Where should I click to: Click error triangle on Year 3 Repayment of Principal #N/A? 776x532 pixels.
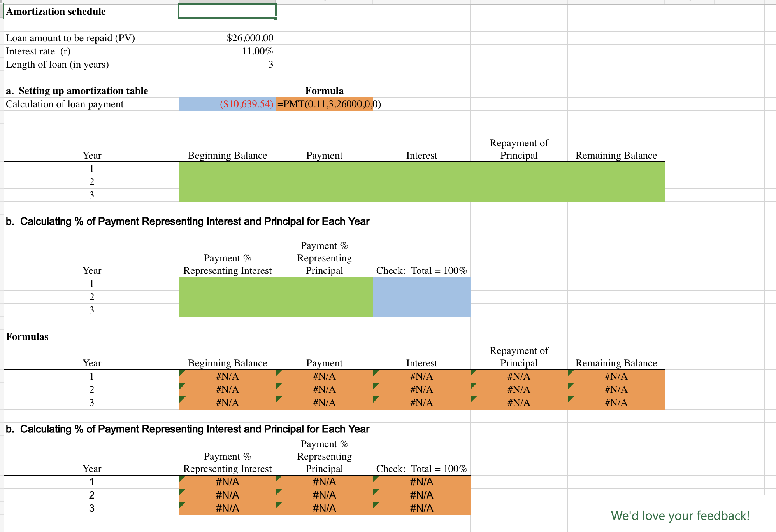473,399
